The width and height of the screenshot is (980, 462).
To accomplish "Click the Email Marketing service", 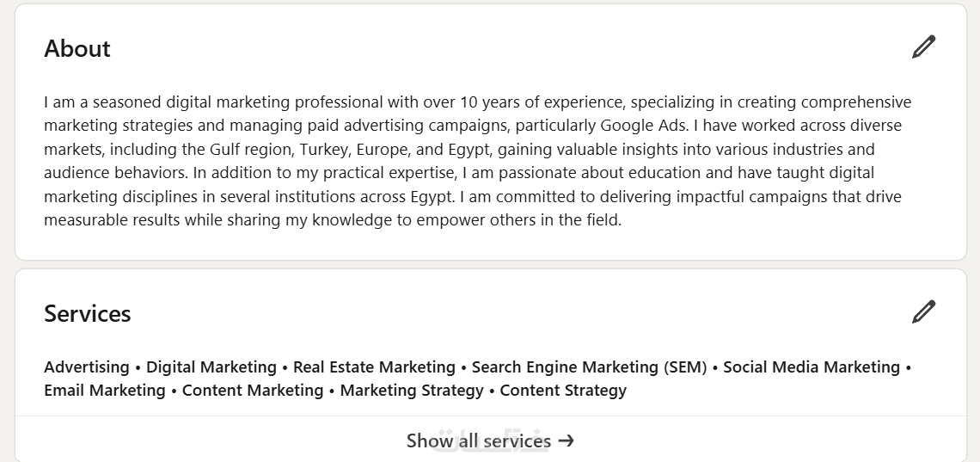I will pos(105,391).
